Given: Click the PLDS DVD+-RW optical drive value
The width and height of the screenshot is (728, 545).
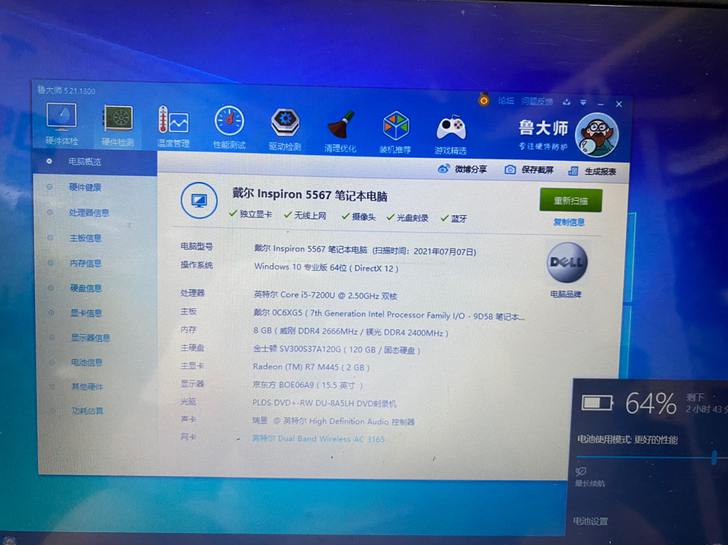Looking at the screenshot, I should 324,403.
